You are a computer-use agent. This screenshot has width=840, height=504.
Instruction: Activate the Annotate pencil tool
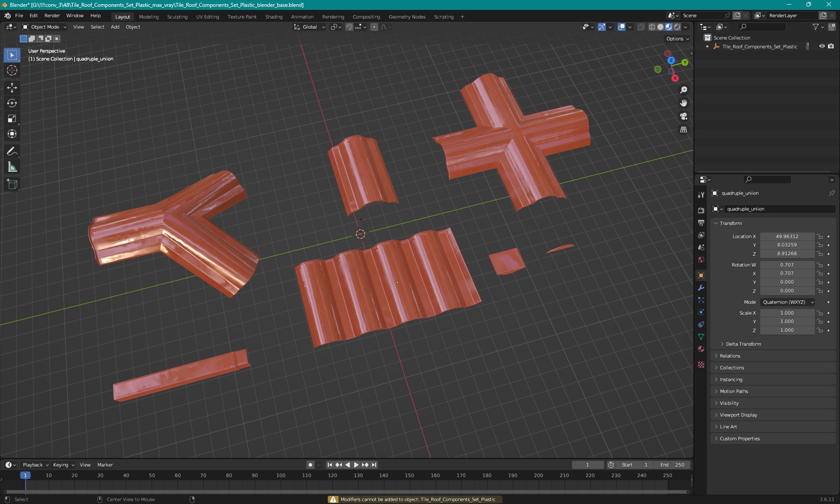[12, 151]
